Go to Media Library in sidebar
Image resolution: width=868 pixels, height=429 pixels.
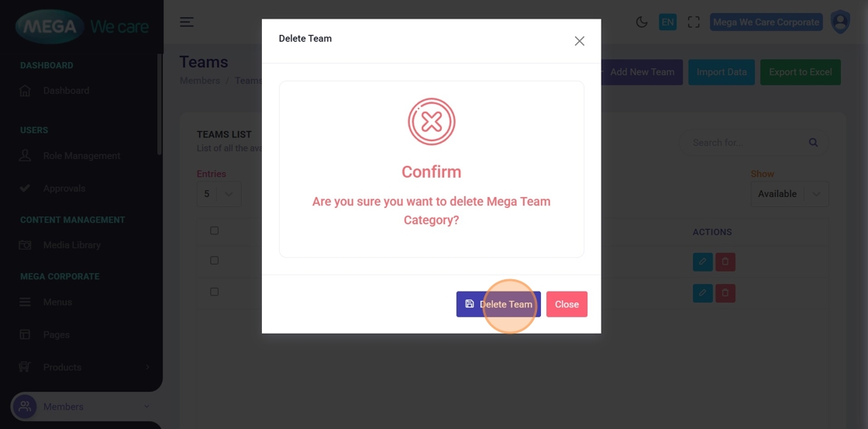[71, 245]
